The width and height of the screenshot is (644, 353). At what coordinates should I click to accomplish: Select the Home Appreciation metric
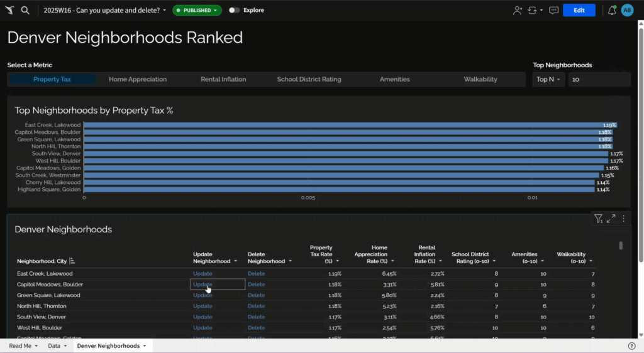pyautogui.click(x=138, y=79)
